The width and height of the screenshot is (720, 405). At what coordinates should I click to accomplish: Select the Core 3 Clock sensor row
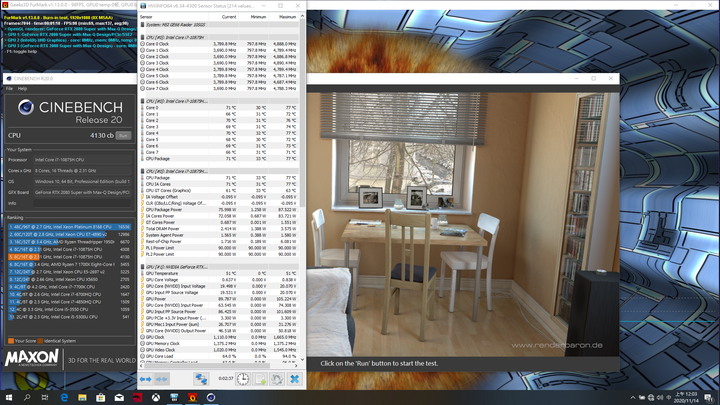tap(219, 63)
